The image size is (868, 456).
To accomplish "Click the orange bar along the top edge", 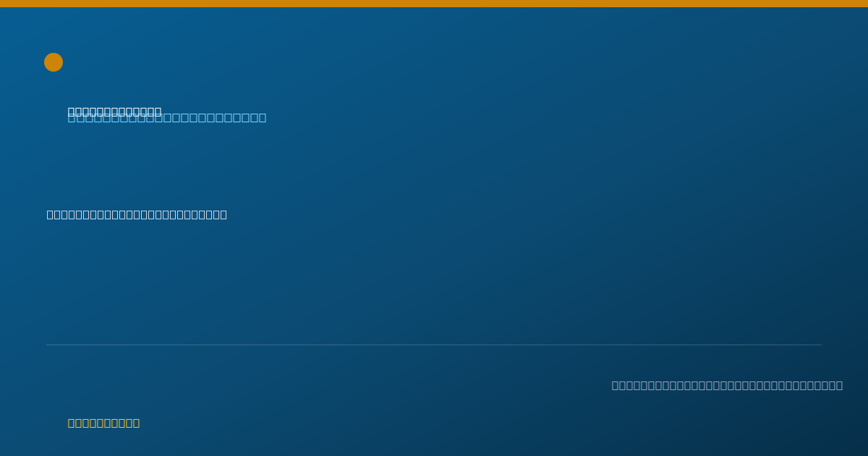I will click(434, 4).
